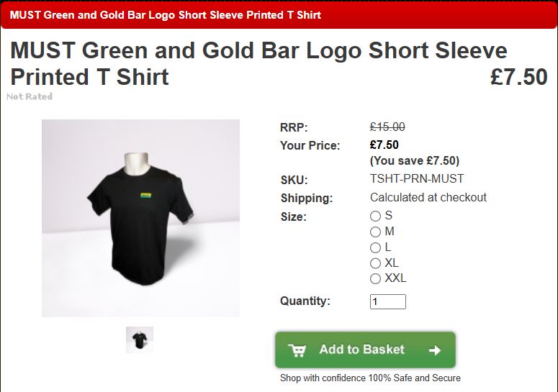Click Calculated at checkout shipping text

(428, 197)
